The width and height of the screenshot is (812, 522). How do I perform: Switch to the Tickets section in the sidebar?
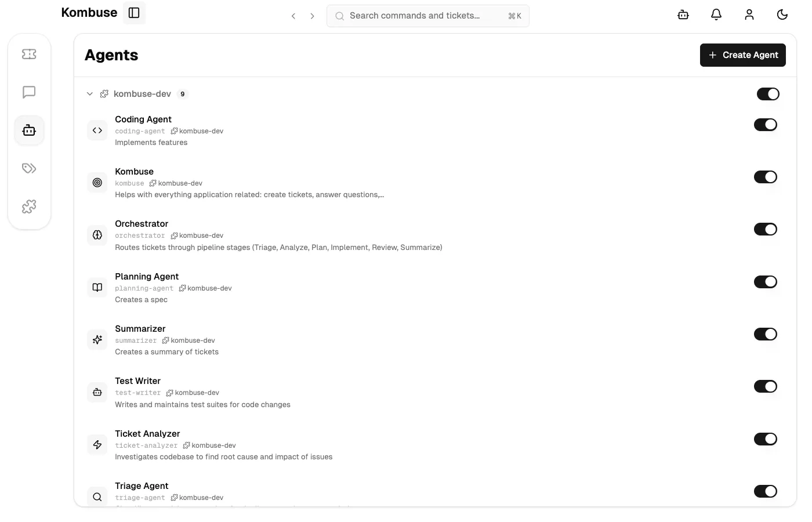pos(29,54)
